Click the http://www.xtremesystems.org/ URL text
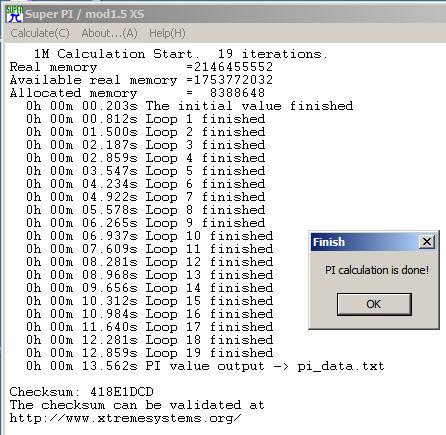 pyautogui.click(x=125, y=418)
